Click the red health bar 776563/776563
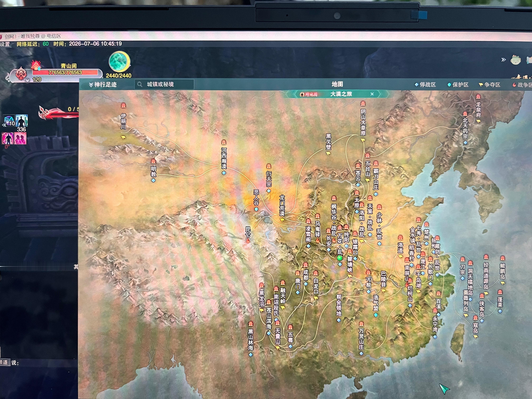Viewport: 532px width, 399px height. [65, 73]
